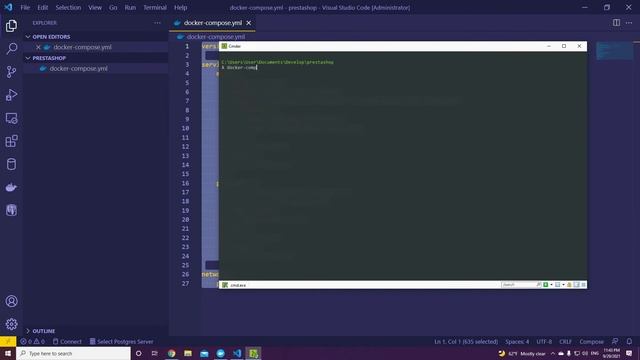The width and height of the screenshot is (640, 360).
Task: Open the Go menu
Action: coord(113,7)
